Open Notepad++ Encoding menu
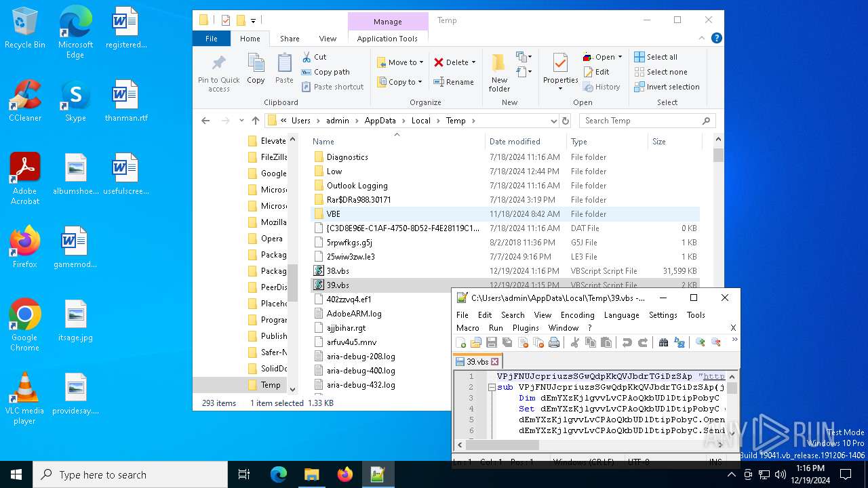 [577, 315]
